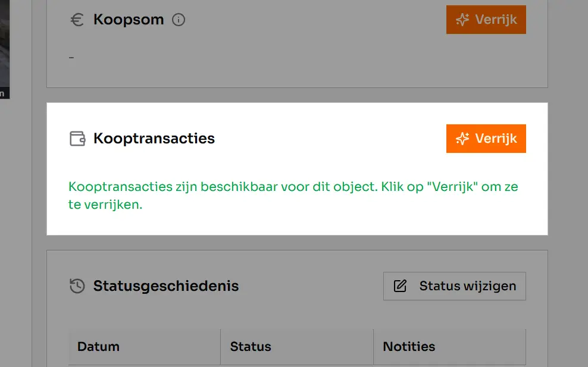The image size is (588, 367).
Task: Click the info circle after the Koopsom heading
Action: pos(179,19)
